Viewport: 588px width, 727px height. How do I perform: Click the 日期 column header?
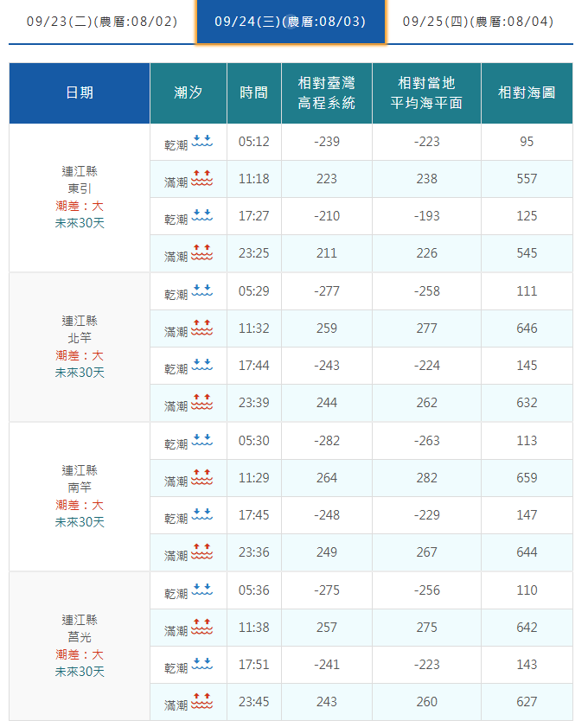coord(80,92)
